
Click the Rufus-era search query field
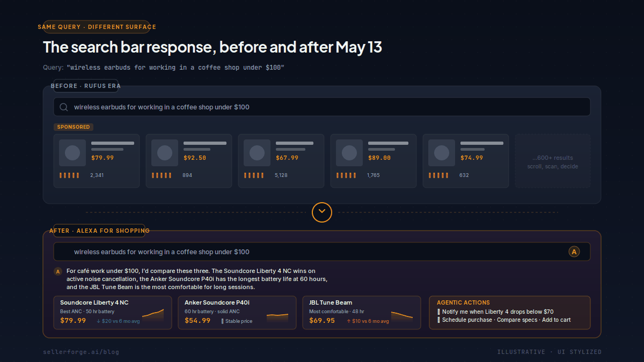pyautogui.click(x=322, y=107)
